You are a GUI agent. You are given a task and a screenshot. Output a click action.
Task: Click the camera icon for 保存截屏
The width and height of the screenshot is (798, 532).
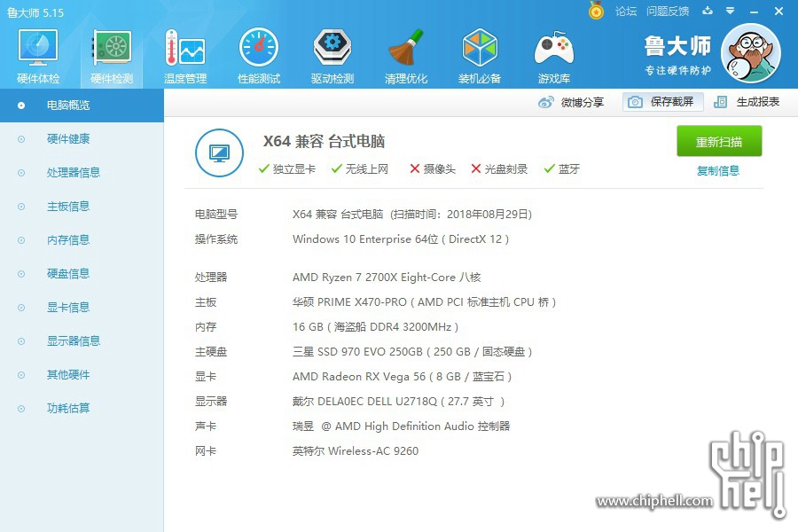click(x=635, y=102)
